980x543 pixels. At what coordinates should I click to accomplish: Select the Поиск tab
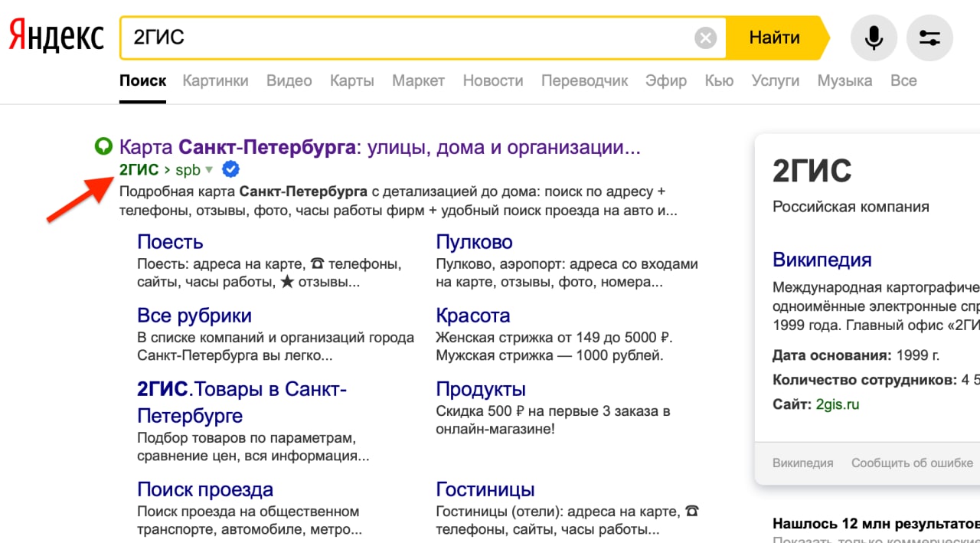click(142, 80)
